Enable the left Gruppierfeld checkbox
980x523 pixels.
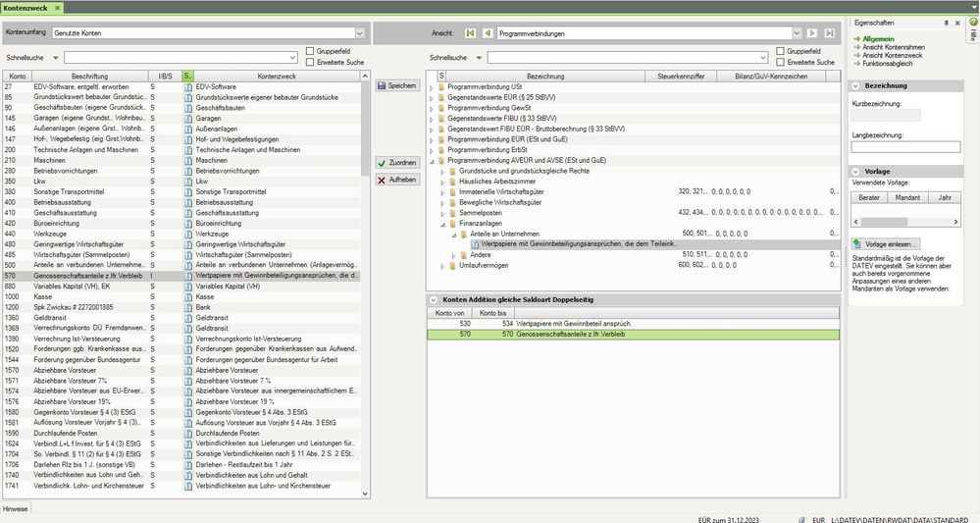310,51
